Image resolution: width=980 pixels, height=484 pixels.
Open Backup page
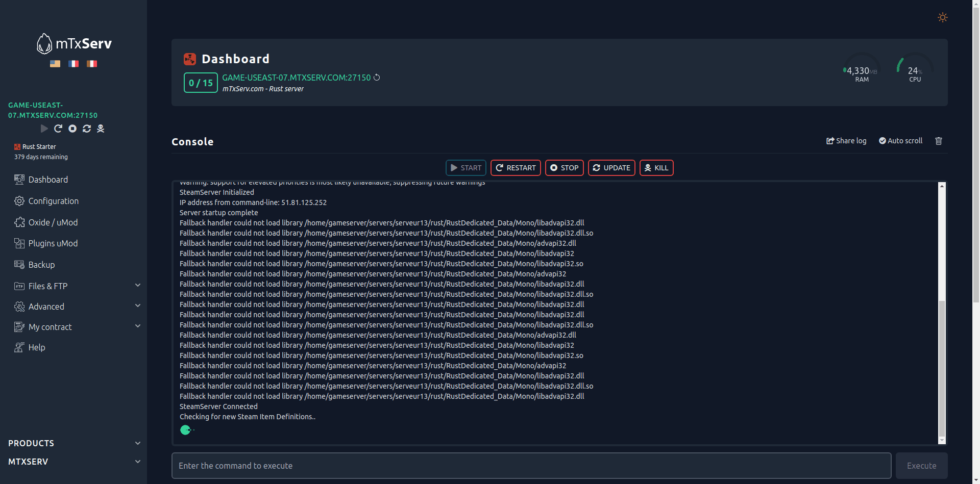point(41,265)
